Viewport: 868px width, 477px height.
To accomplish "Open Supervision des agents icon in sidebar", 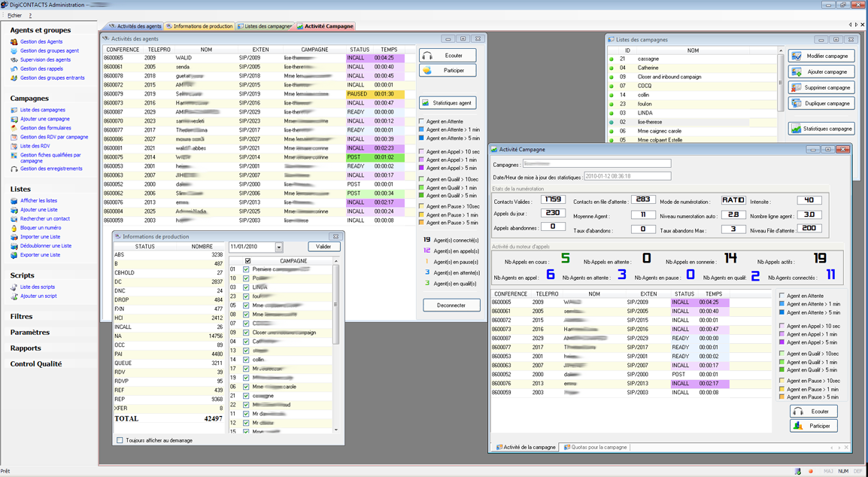I will pos(14,60).
